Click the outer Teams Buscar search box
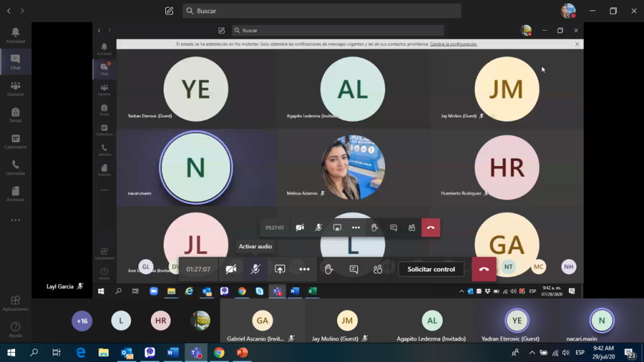Viewport: 644px width, 362px height. tap(322, 11)
